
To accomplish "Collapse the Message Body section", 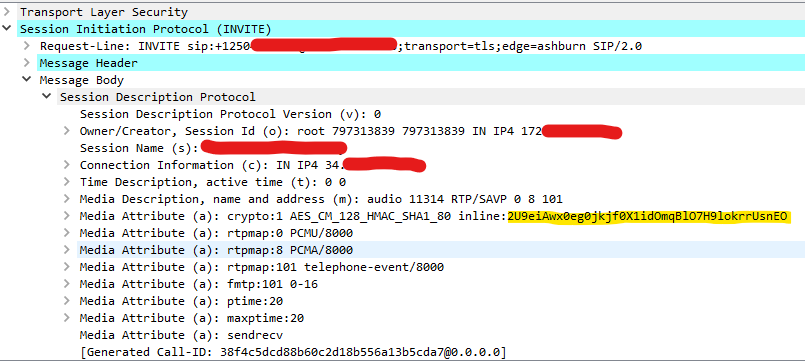I will point(27,80).
